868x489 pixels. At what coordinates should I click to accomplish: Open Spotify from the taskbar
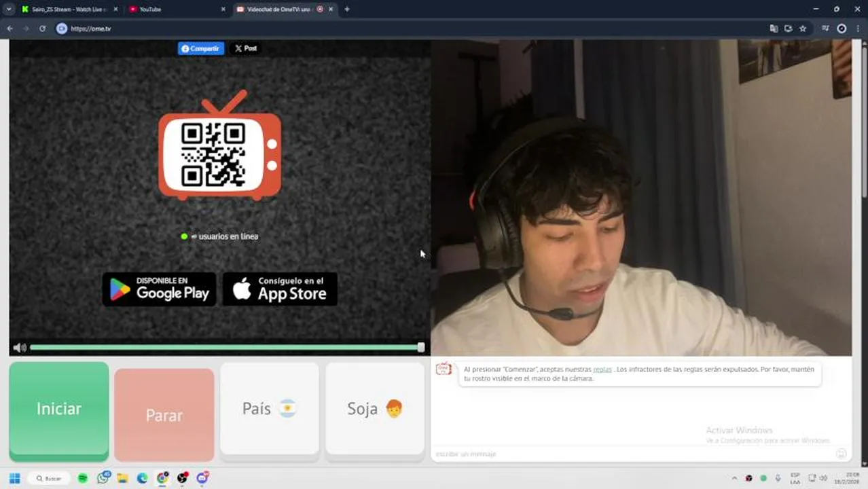click(83, 478)
